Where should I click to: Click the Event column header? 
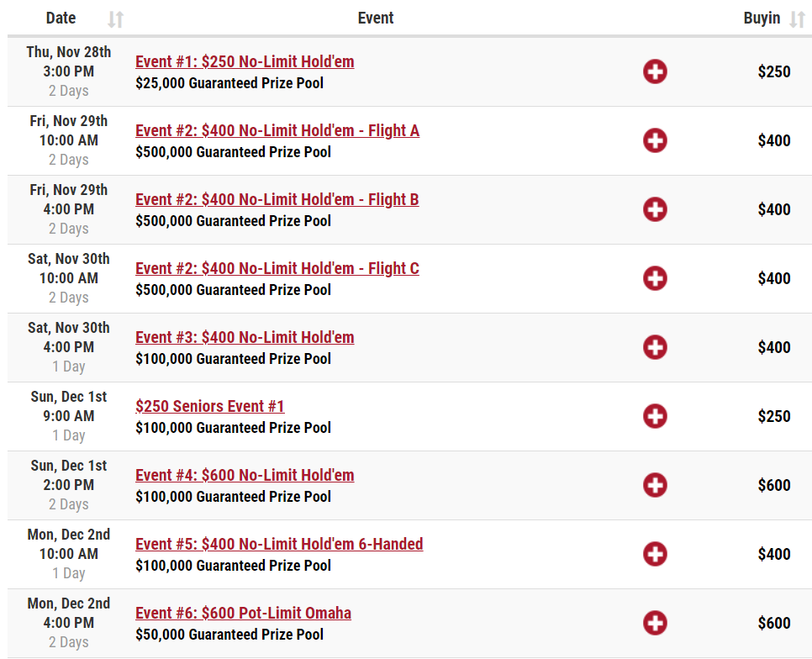pos(376,18)
